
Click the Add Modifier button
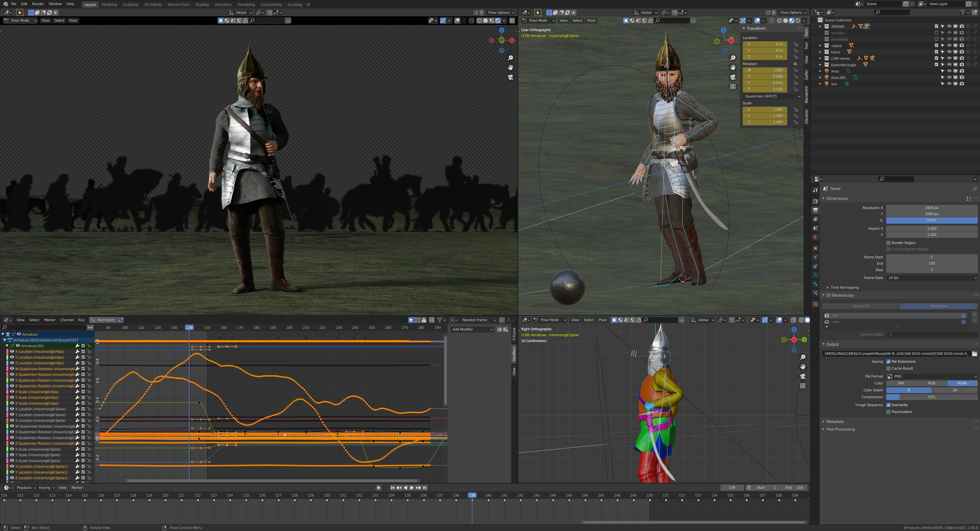point(472,329)
